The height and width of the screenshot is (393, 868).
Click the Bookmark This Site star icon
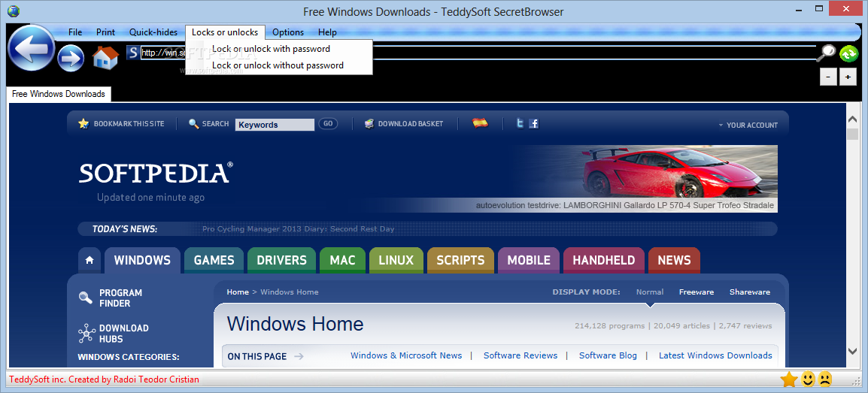pos(83,124)
